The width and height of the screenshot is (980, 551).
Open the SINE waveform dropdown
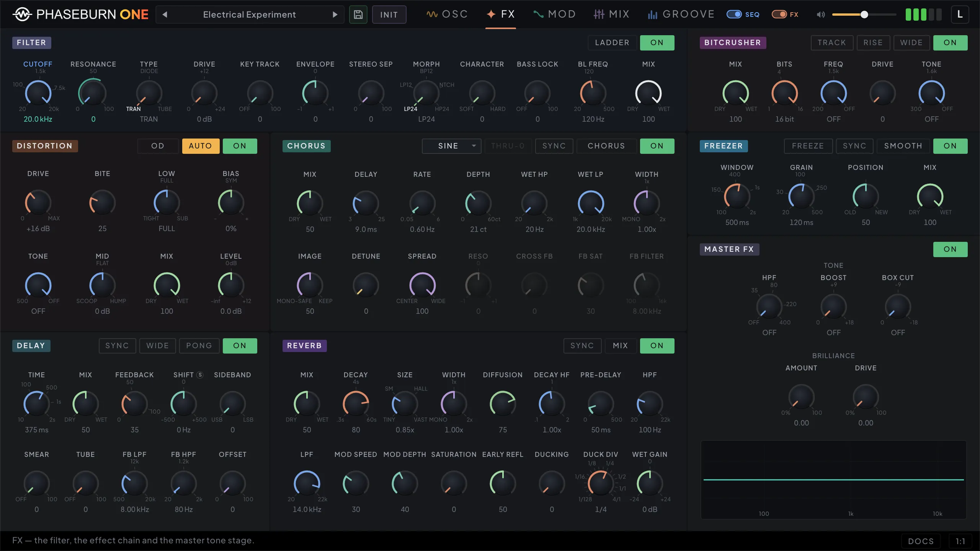451,146
